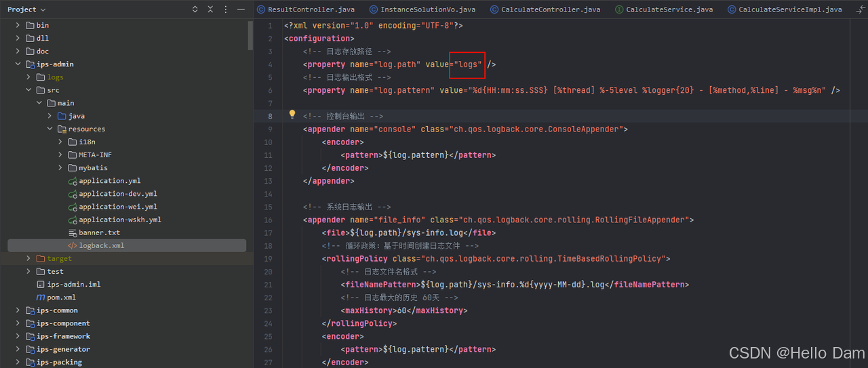This screenshot has height=368, width=868.
Task: Expand the bin folder chevron
Action: pos(18,25)
